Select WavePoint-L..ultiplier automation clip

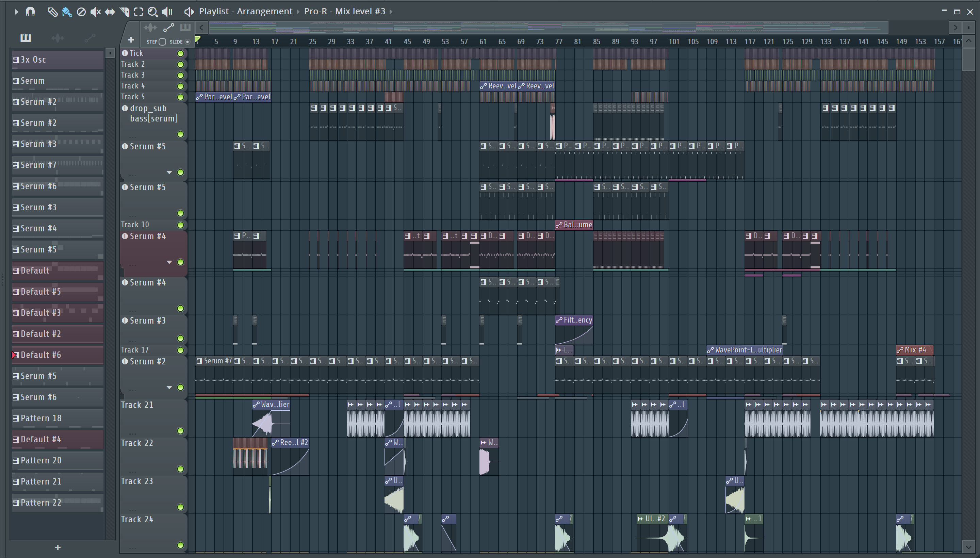tap(744, 350)
